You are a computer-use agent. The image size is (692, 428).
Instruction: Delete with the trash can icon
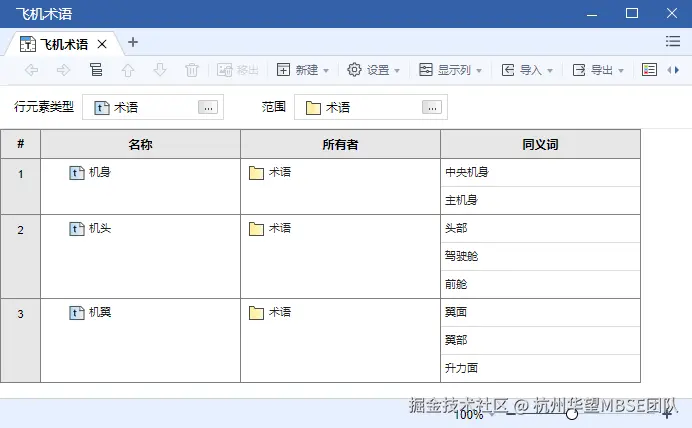[x=192, y=70]
